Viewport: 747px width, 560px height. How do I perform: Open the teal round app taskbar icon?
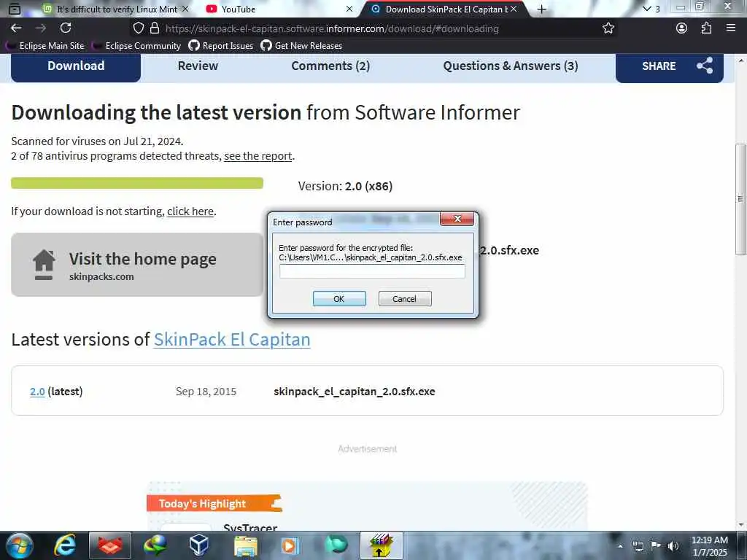(336, 544)
